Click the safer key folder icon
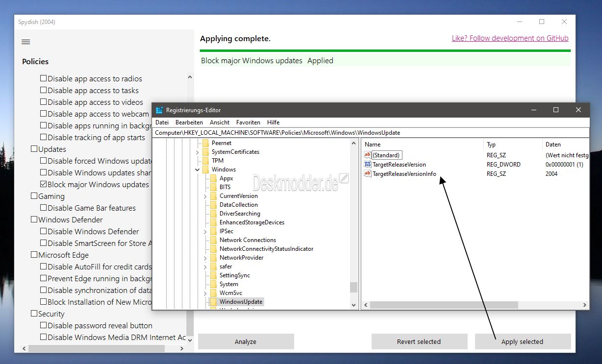Image resolution: width=602 pixels, height=364 pixels. [213, 267]
